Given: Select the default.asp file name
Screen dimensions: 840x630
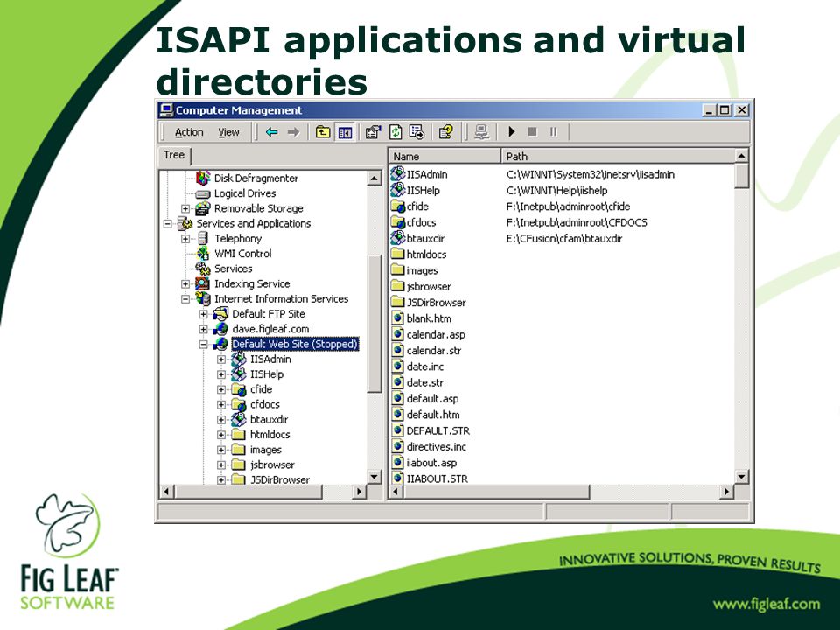Looking at the screenshot, I should [432, 399].
